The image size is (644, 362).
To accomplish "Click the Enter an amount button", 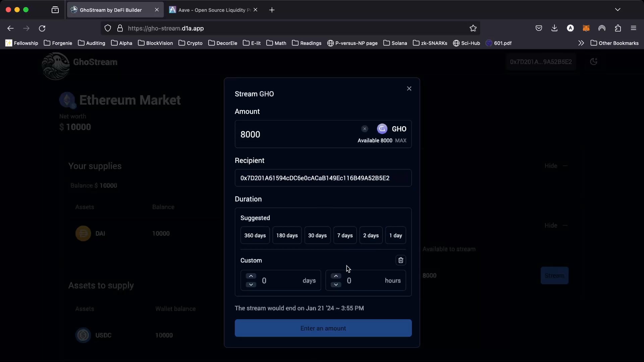I will (x=323, y=328).
